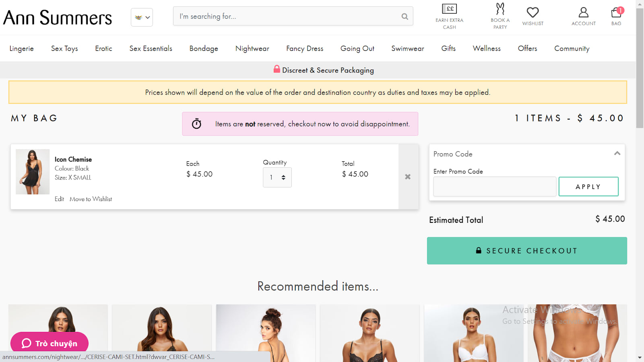The image size is (644, 362).
Task: Remove Icon Chemise with the X icon
Action: 408,177
